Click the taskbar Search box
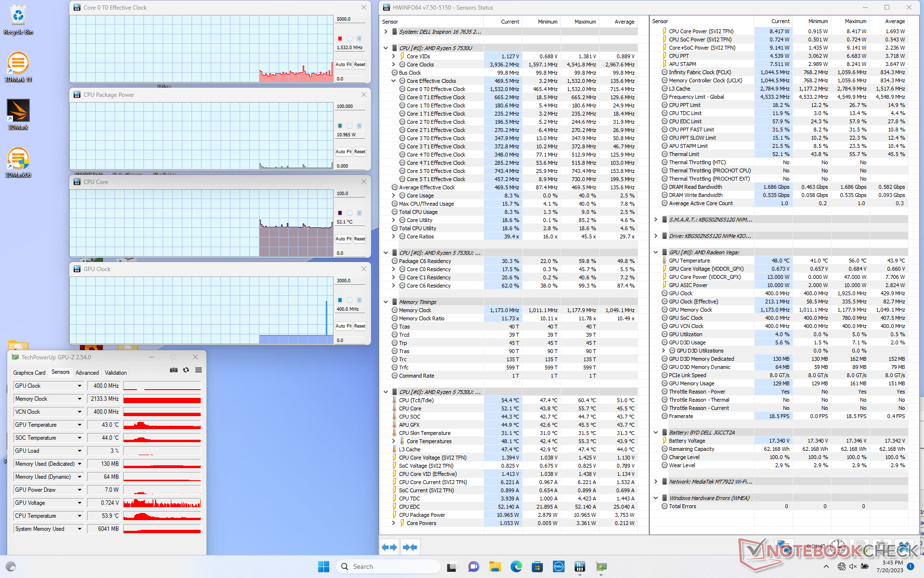Screen dimensions: 924x578 click(x=388, y=566)
